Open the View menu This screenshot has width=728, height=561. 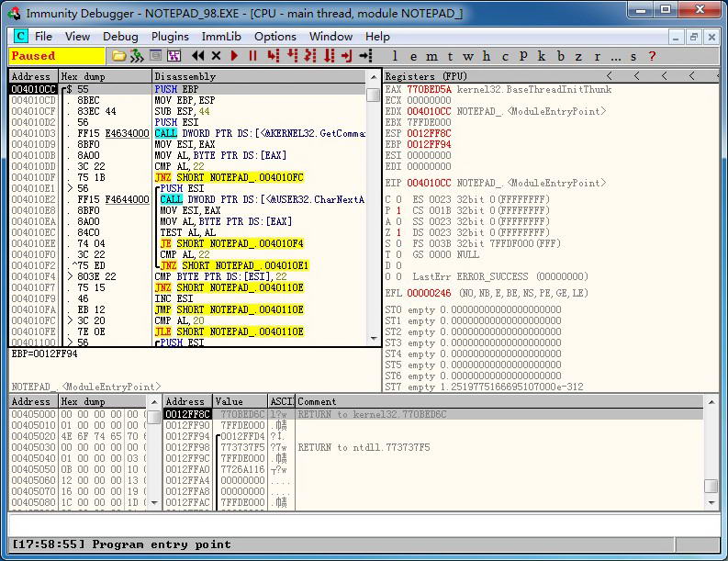point(77,36)
